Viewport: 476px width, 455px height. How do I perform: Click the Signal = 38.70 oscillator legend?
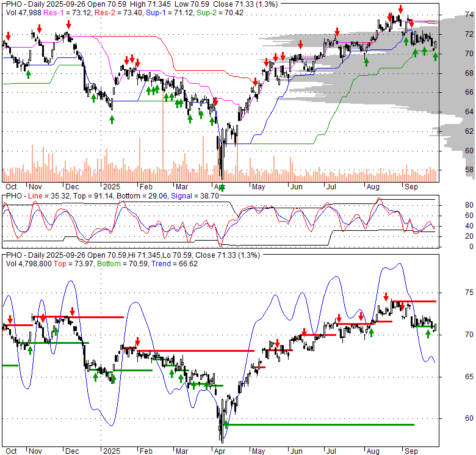point(195,196)
